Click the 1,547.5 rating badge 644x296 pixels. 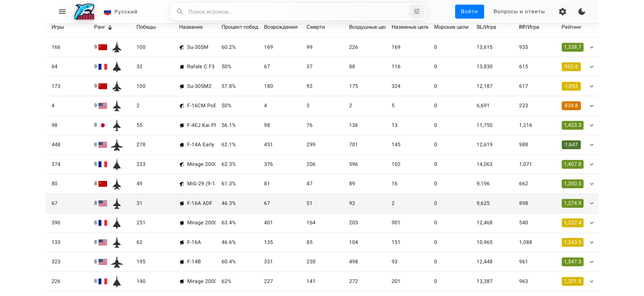click(x=573, y=262)
